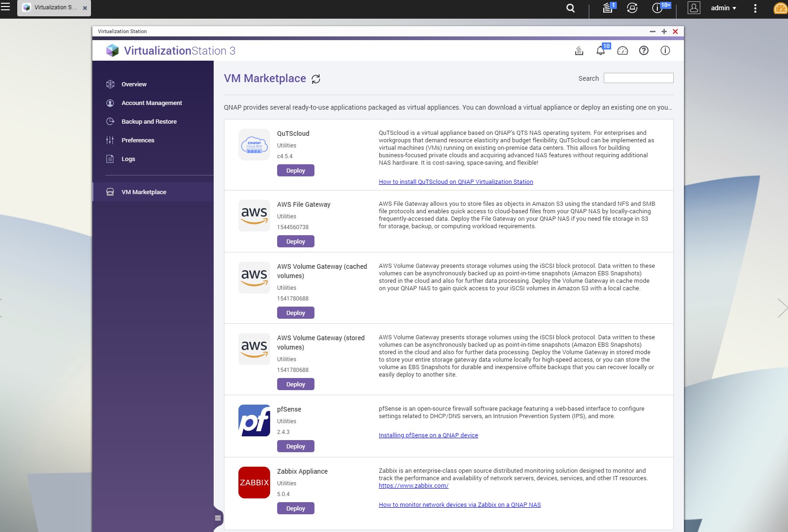788x532 pixels.
Task: Click the Zabbix appliance logo thumbnail
Action: tap(254, 483)
